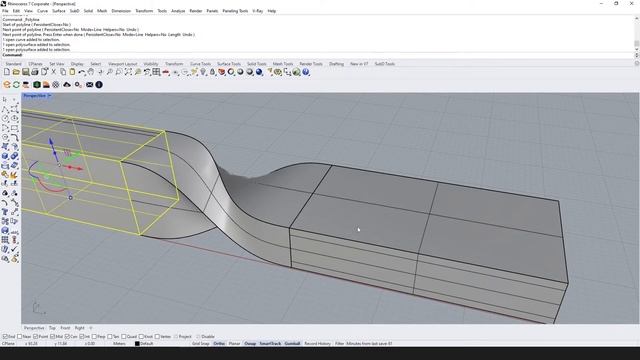Click the black info circle icon
This screenshot has width=640, height=360.
(99, 84)
